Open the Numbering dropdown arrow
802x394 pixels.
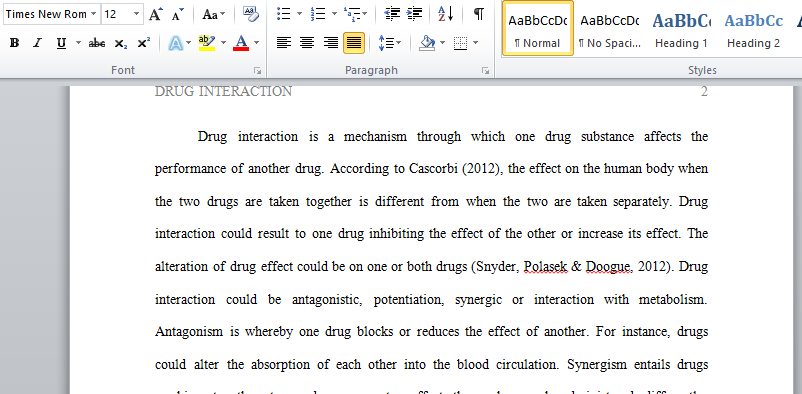click(x=334, y=14)
